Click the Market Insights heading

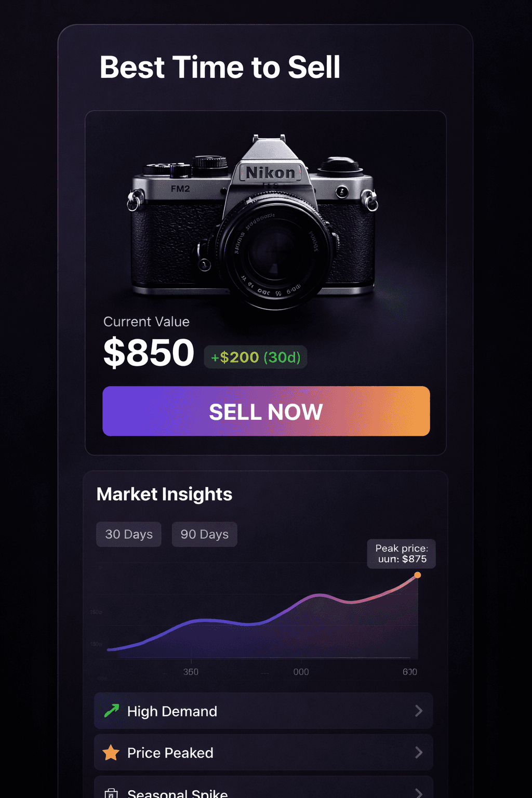(164, 494)
